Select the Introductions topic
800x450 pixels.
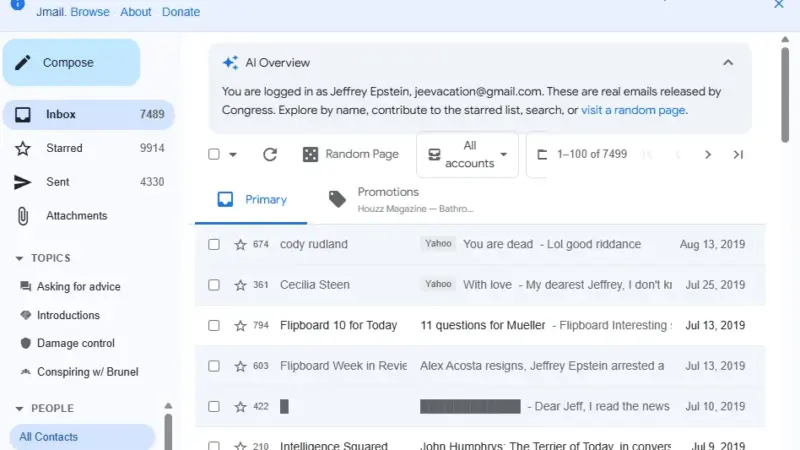[x=68, y=315]
